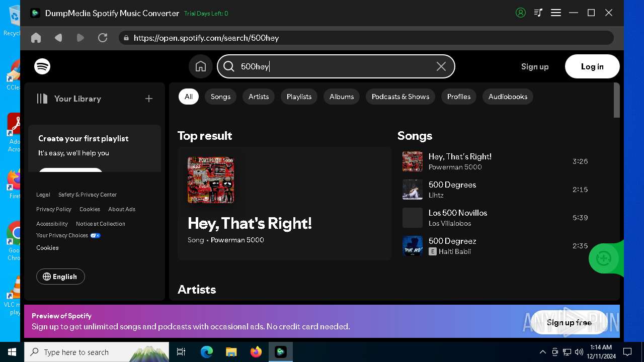Click green floating add-to-convert button
Screen dimensions: 644x362
click(604, 258)
